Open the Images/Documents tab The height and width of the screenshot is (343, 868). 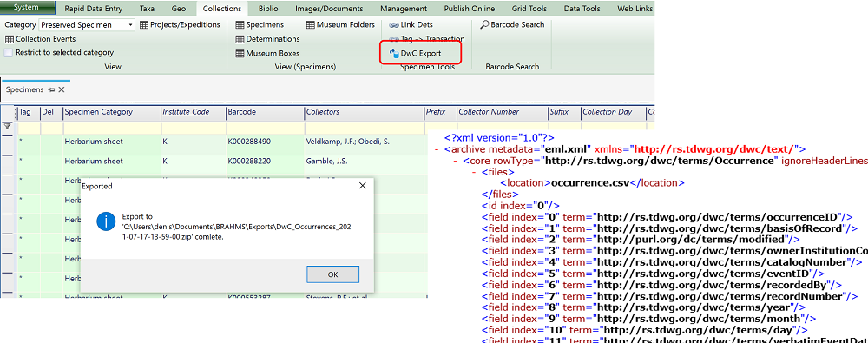(329, 9)
